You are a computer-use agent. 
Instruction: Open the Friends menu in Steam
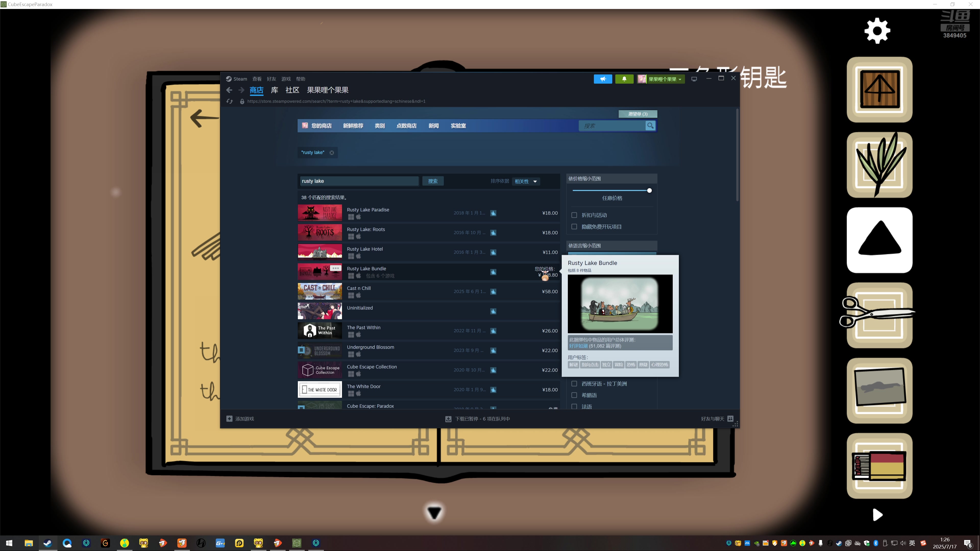coord(271,79)
